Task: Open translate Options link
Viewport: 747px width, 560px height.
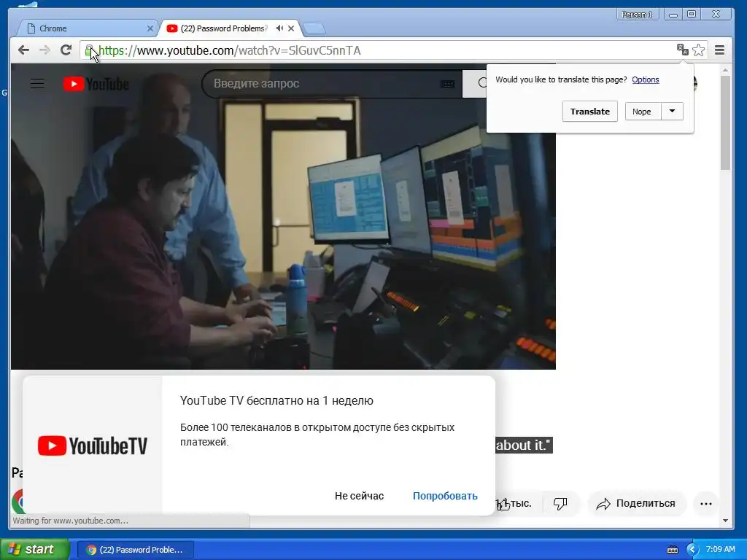Action: coord(645,79)
